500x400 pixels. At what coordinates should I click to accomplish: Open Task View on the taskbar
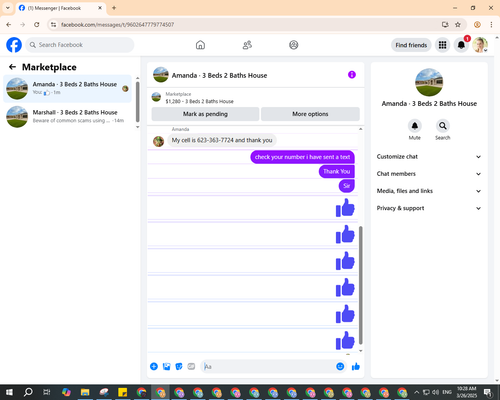pyautogui.click(x=47, y=392)
